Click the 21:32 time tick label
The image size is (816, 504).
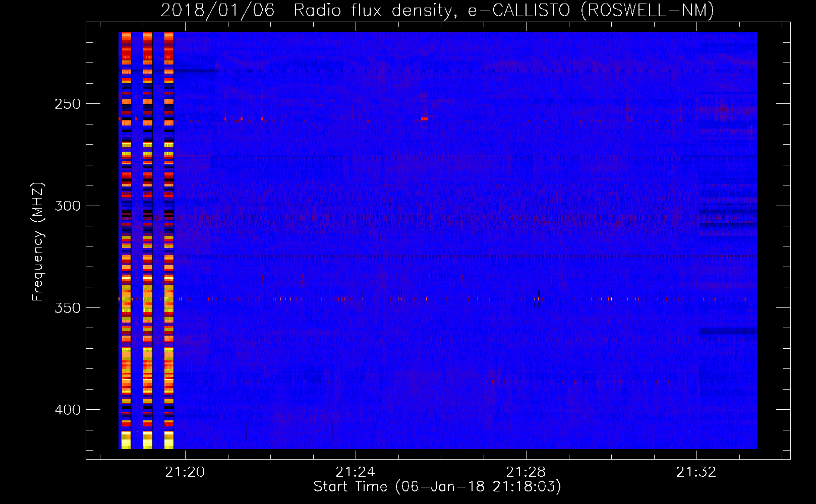tap(696, 472)
